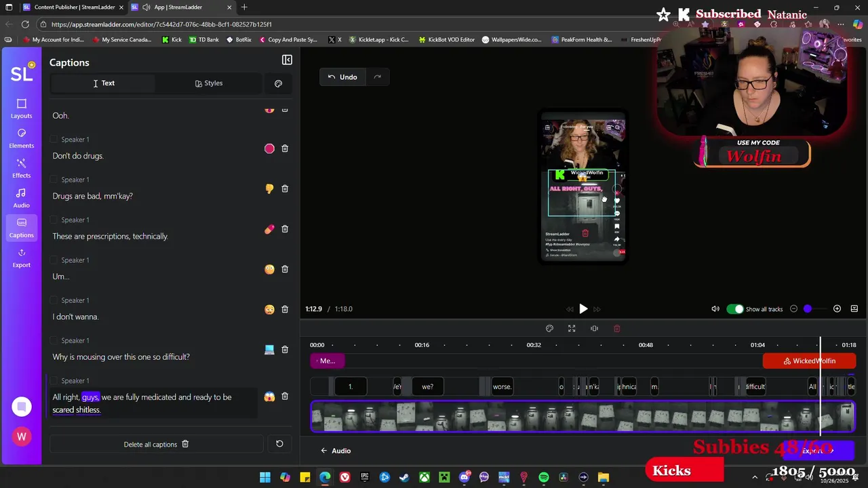
Task: Click Delete all captions
Action: pyautogui.click(x=156, y=445)
